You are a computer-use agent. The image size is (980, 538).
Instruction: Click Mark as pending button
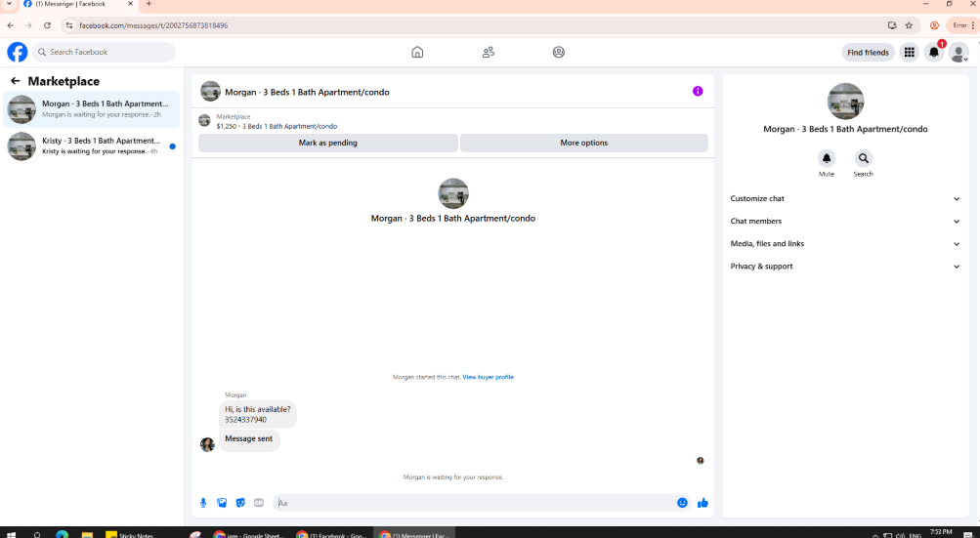point(328,143)
